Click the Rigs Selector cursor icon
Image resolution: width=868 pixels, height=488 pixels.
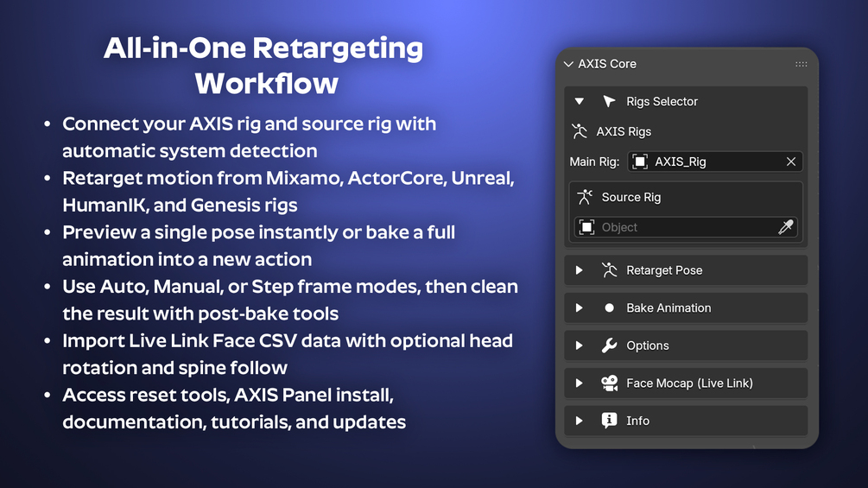[x=609, y=101]
